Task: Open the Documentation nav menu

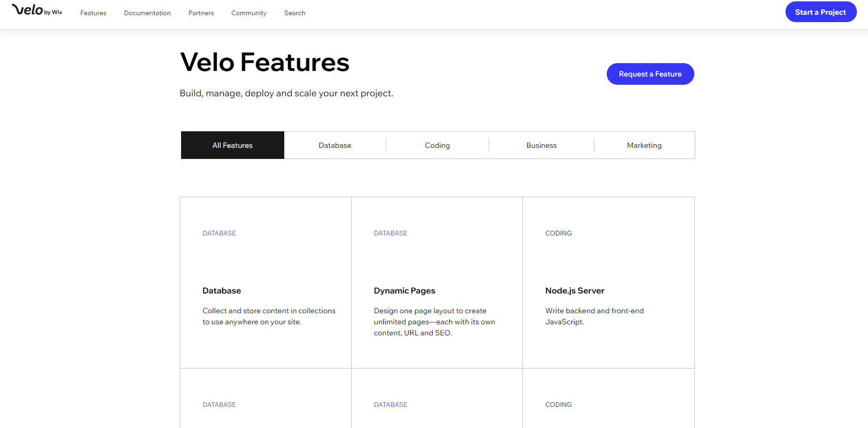Action: [x=147, y=13]
